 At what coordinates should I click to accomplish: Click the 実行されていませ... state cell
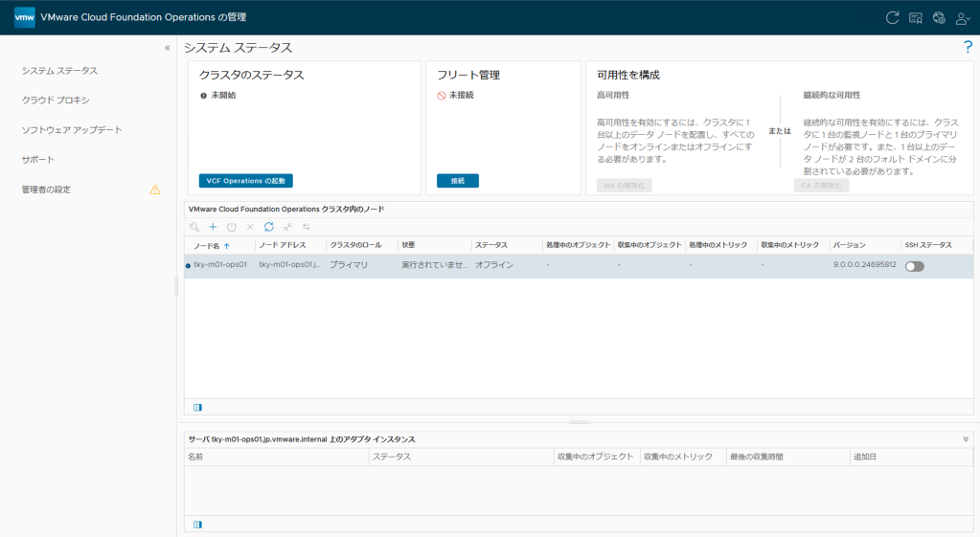(434, 265)
